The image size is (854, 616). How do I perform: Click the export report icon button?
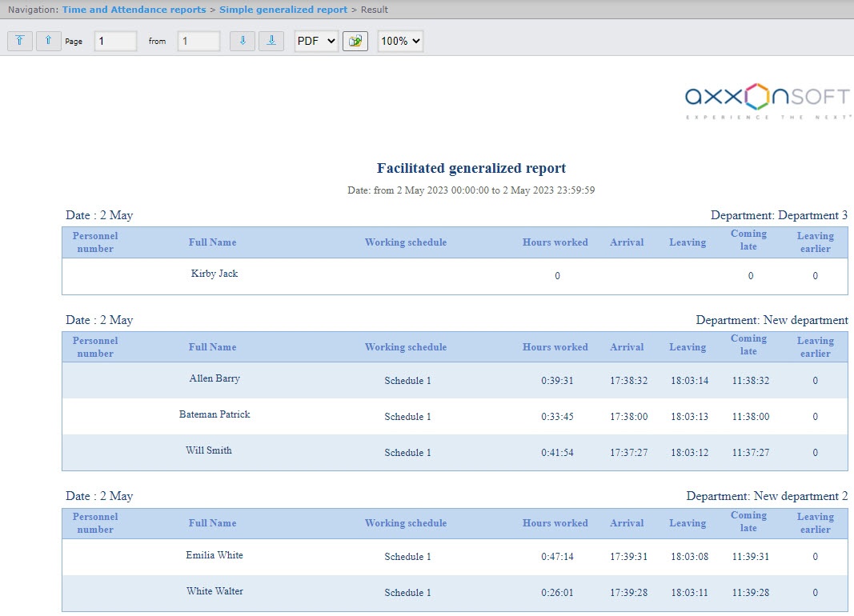point(355,42)
